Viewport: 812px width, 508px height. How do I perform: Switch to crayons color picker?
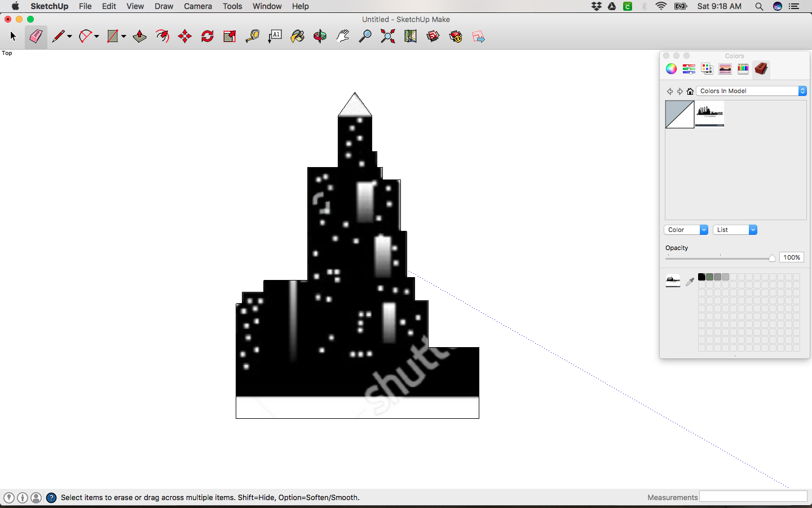743,69
